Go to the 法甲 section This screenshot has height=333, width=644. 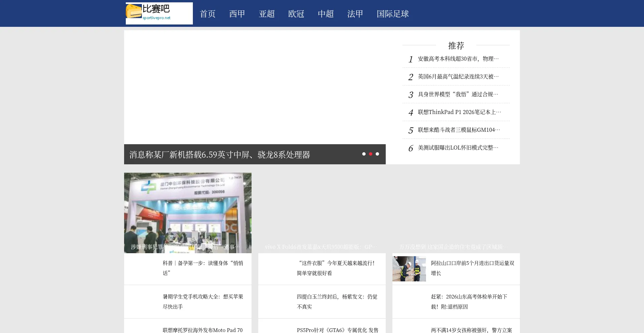point(355,14)
